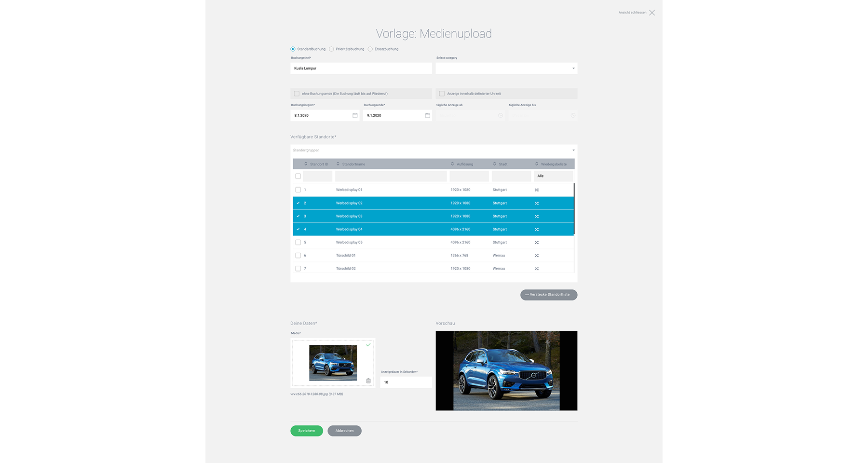Select Prioritätsbuchung radio option
This screenshot has height=463, width=868.
[x=331, y=49]
